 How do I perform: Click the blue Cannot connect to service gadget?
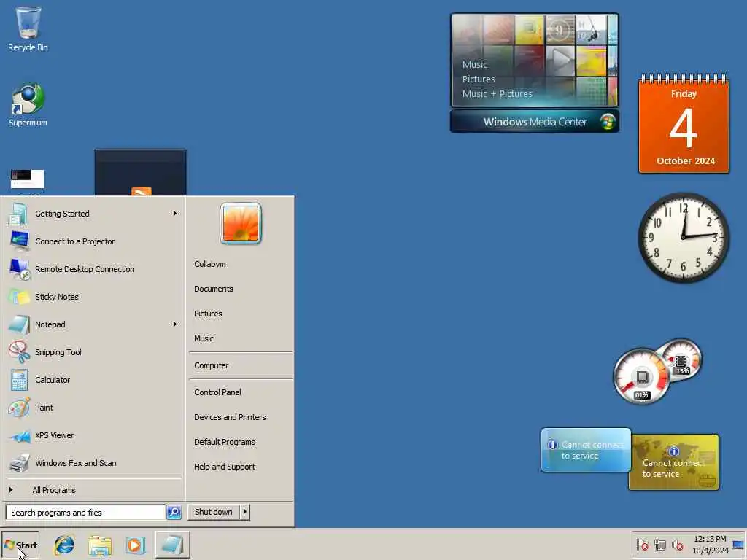pyautogui.click(x=586, y=450)
